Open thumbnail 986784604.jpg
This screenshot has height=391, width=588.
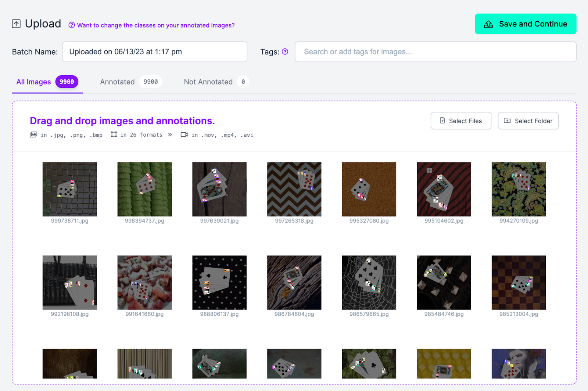294,283
